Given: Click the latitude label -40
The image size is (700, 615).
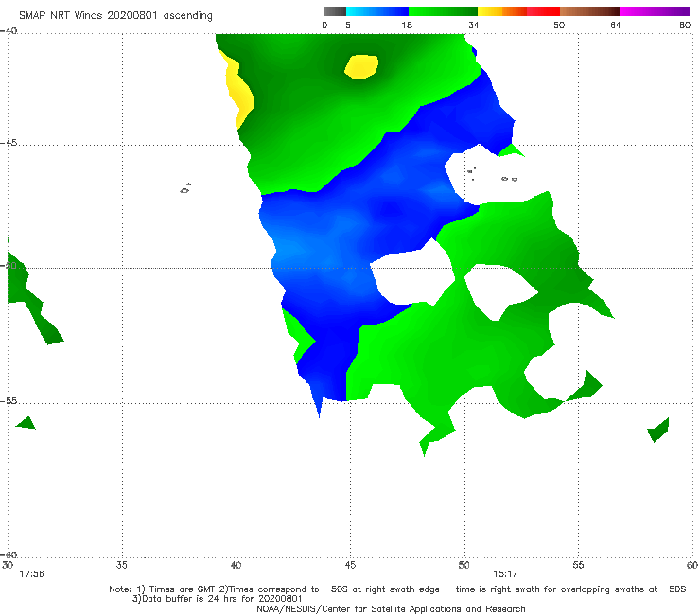Looking at the screenshot, I should tap(9, 31).
